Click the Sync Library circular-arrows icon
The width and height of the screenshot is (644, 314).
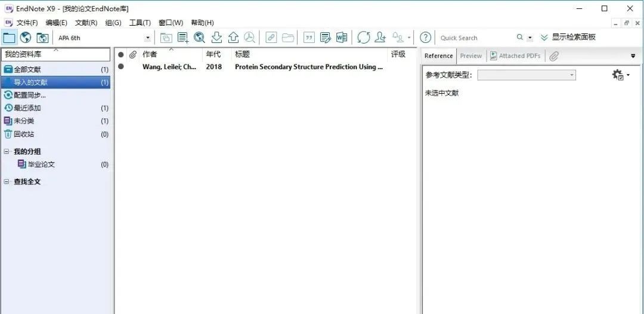[x=364, y=38]
